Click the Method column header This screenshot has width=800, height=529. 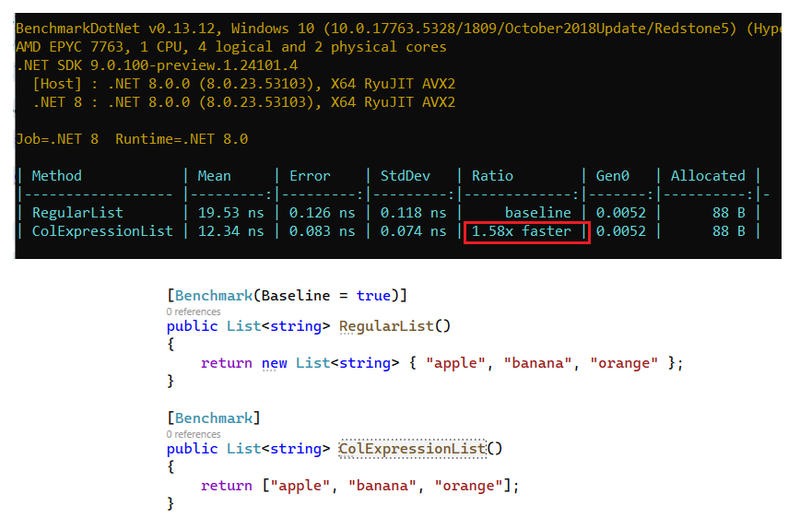(x=57, y=176)
